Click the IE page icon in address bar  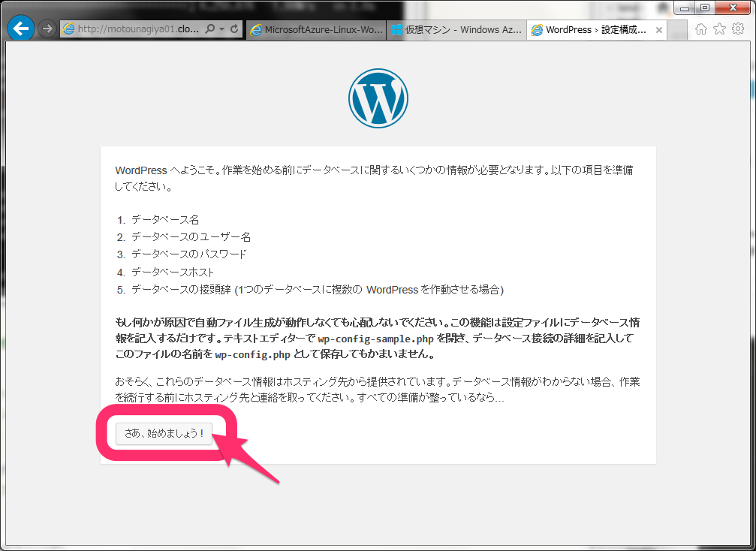tap(69, 29)
